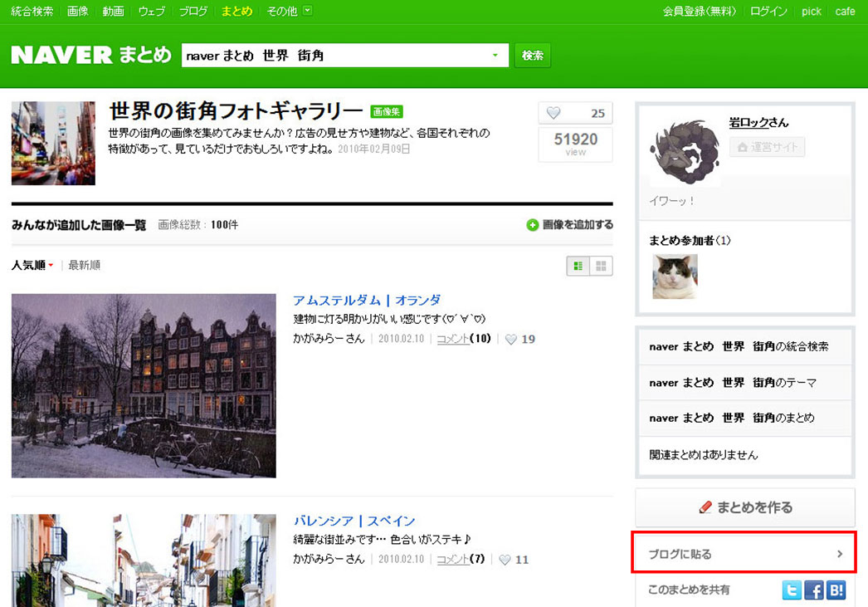Click the 世界の街角フォトギャラリー title
Screen dimensions: 868x607
coord(236,110)
